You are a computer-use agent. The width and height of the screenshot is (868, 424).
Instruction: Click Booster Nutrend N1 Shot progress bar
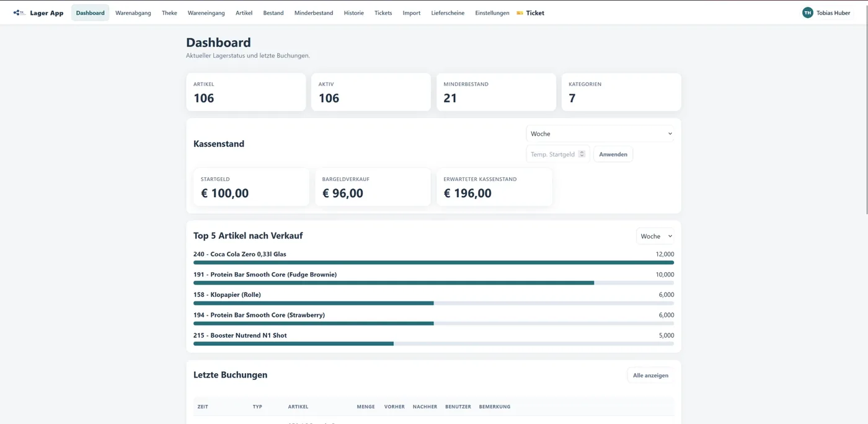coord(433,344)
